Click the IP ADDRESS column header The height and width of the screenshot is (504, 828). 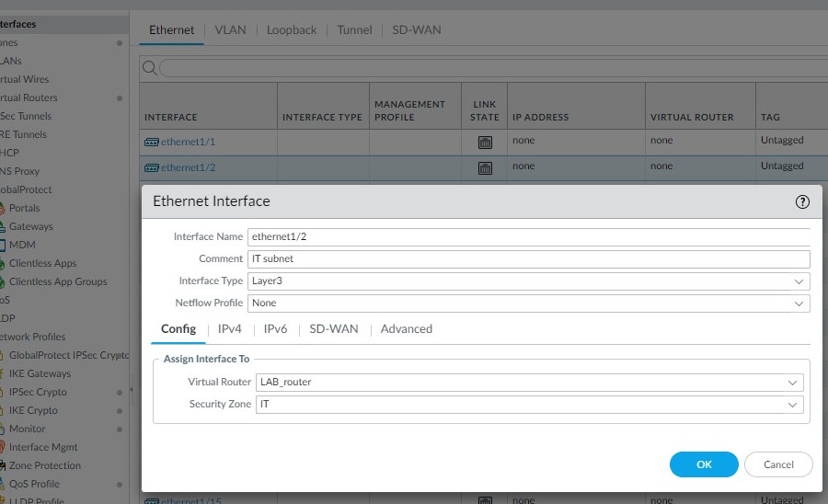pos(540,117)
